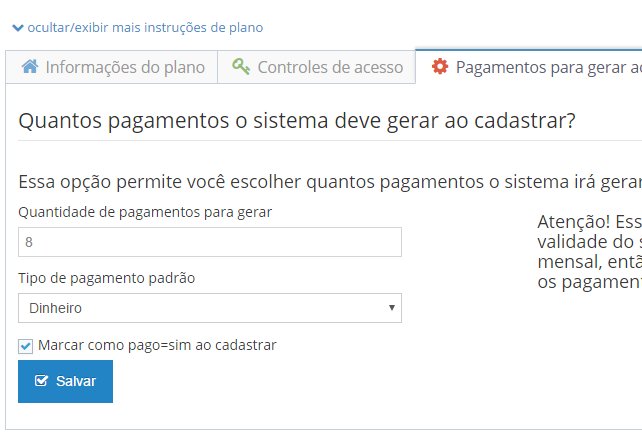Click the Atenção warning text
Screen dimensions: 642x432
[588, 251]
